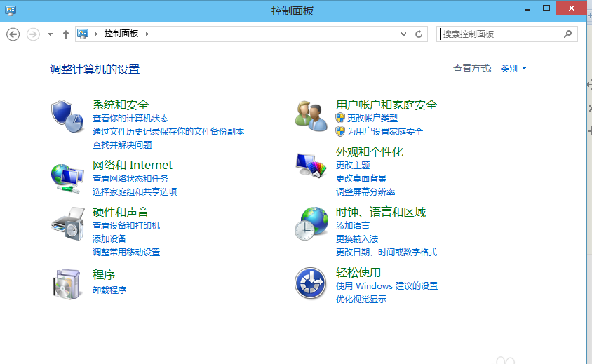The width and height of the screenshot is (592, 364).
Task: Click 更改主题 link
Action: point(353,166)
